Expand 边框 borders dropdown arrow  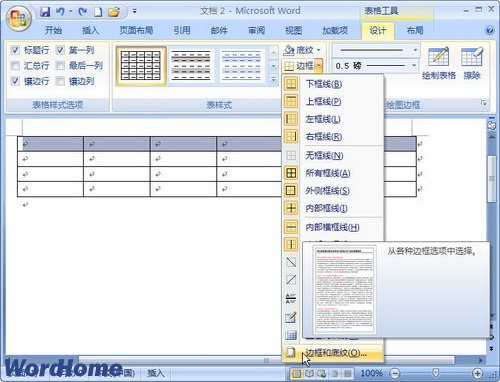[x=319, y=66]
